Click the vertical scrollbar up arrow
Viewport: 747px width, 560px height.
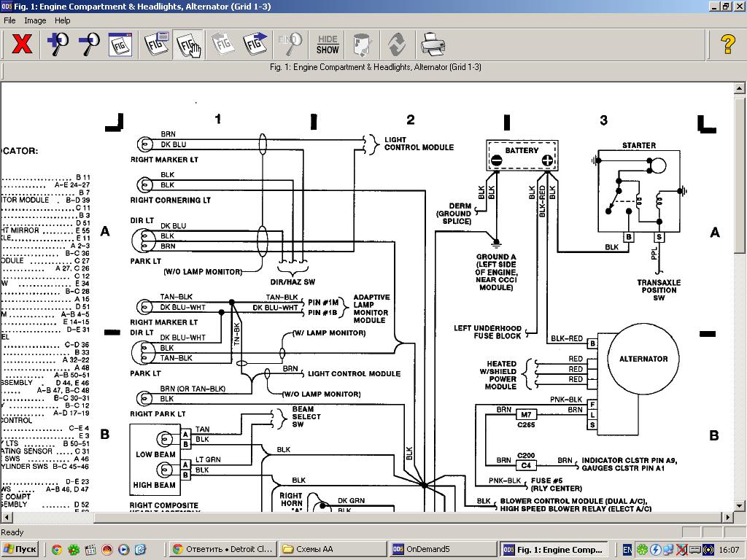[x=740, y=88]
